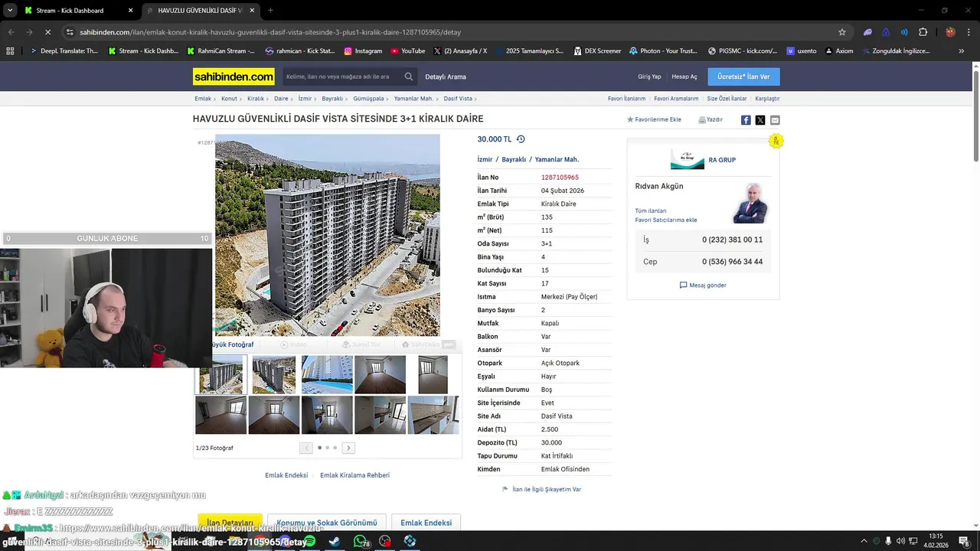Show hidden tray icons chevron

point(864,541)
